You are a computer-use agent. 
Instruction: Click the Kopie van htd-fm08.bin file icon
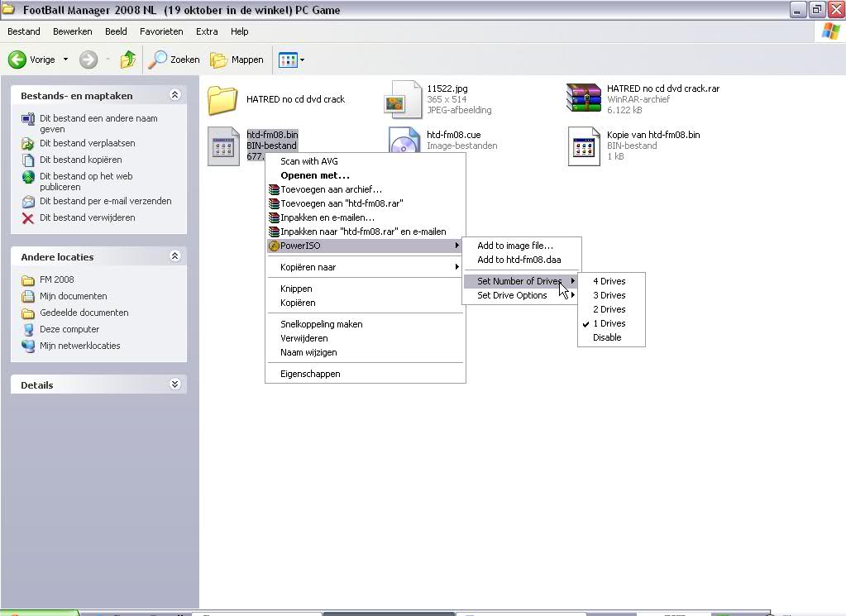(x=584, y=146)
